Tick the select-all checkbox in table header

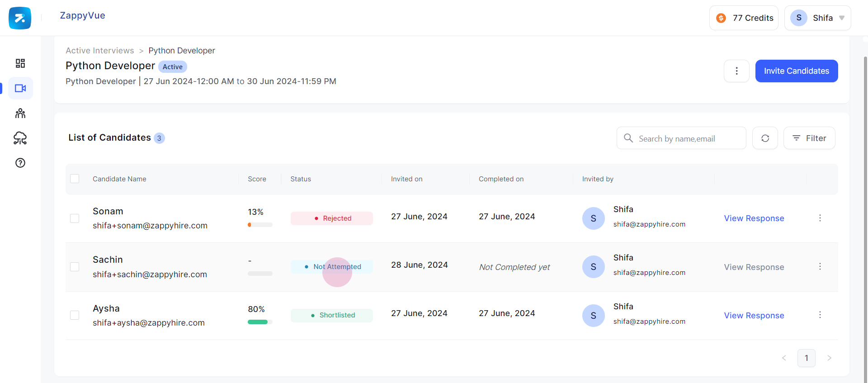tap(75, 179)
